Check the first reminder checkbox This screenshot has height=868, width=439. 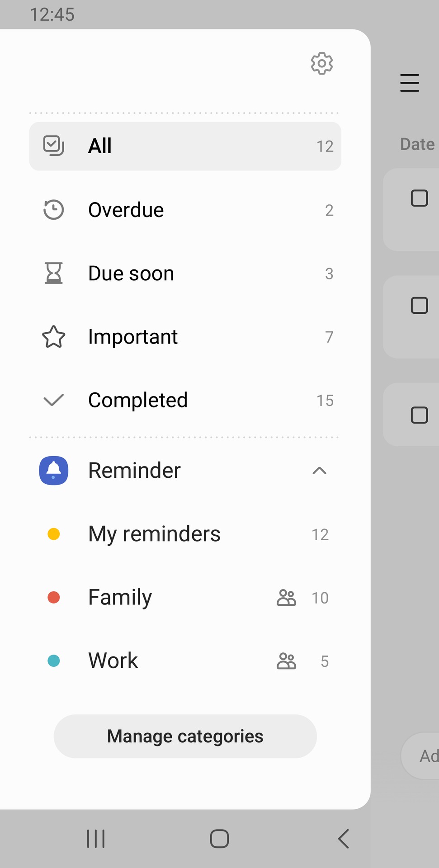click(x=419, y=198)
